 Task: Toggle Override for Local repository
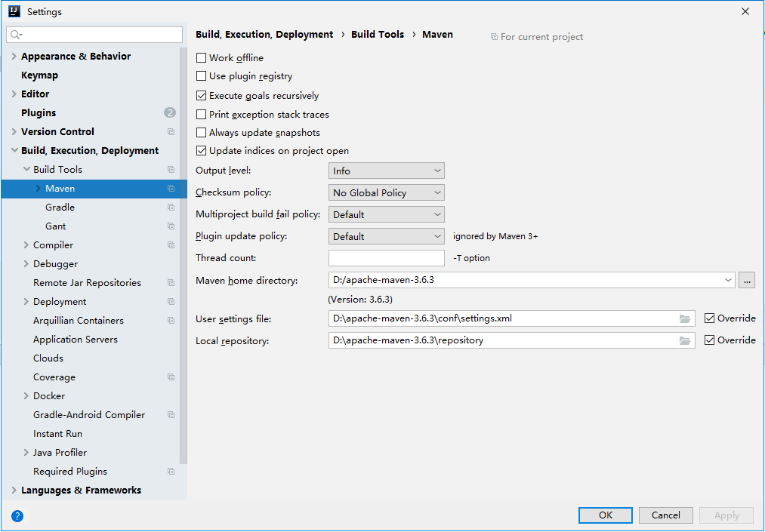[x=709, y=340]
